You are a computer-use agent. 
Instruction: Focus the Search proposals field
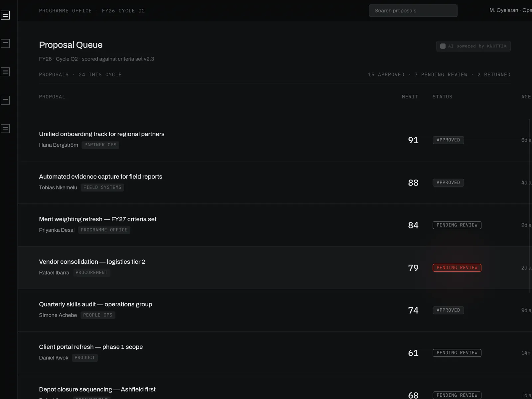413,11
